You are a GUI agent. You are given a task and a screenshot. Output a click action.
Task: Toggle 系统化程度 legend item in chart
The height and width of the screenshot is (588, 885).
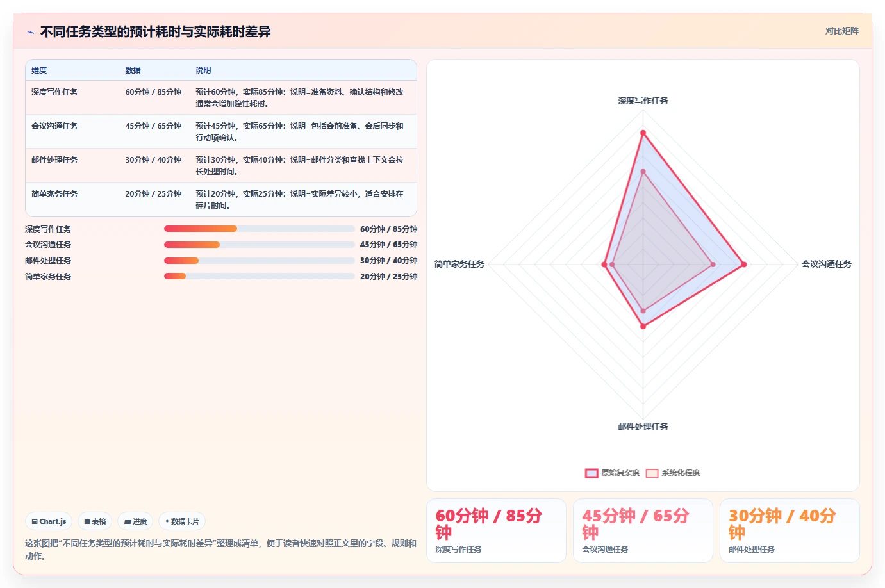tap(673, 473)
